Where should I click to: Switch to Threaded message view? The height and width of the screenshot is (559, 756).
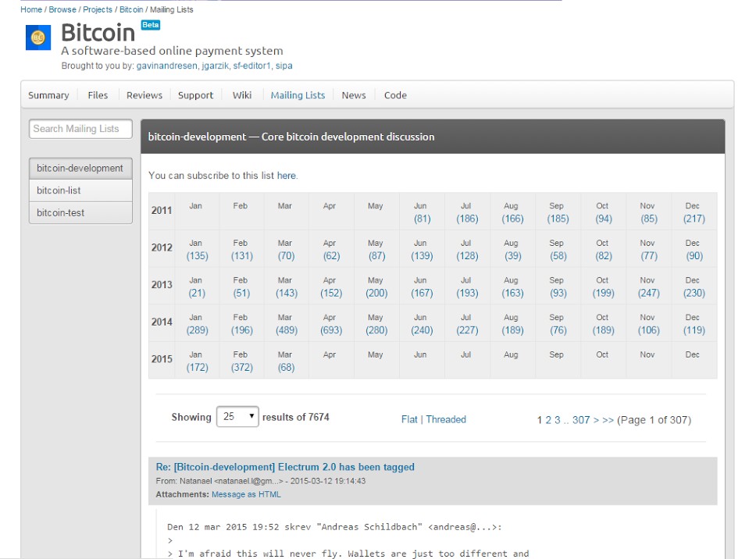pyautogui.click(x=446, y=419)
